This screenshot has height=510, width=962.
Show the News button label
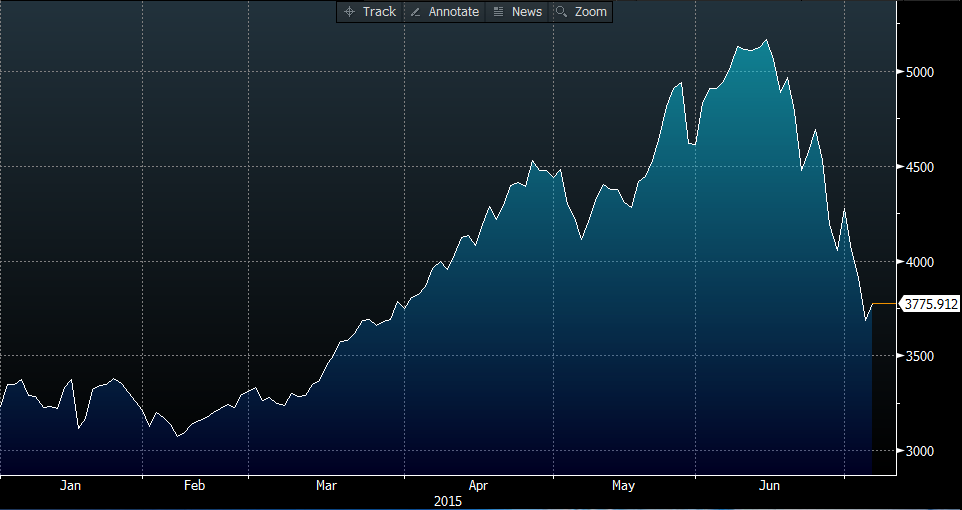point(527,12)
